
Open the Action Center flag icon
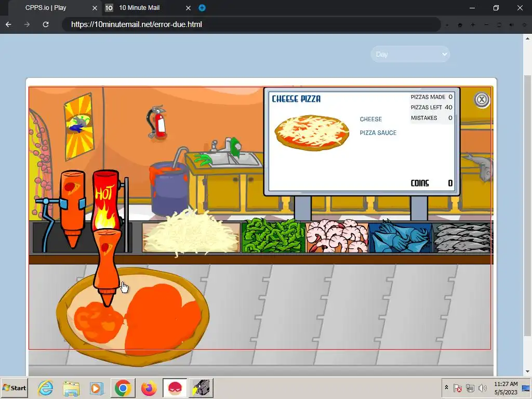(457, 388)
